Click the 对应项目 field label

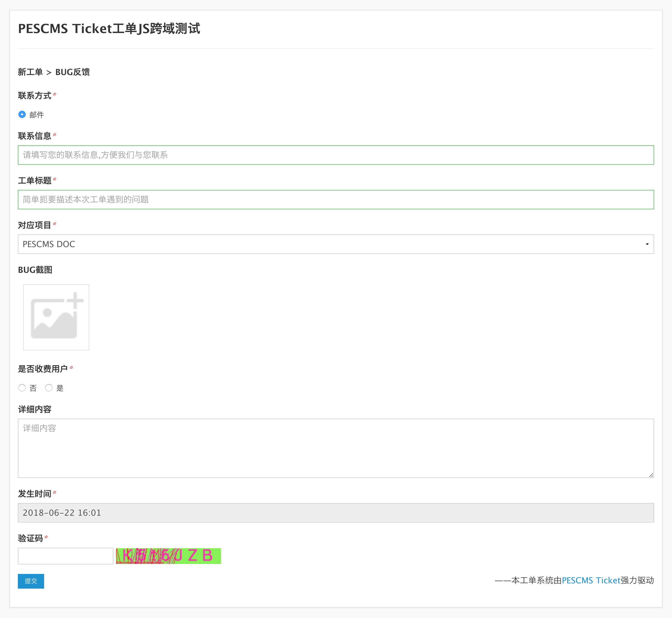pyautogui.click(x=35, y=225)
